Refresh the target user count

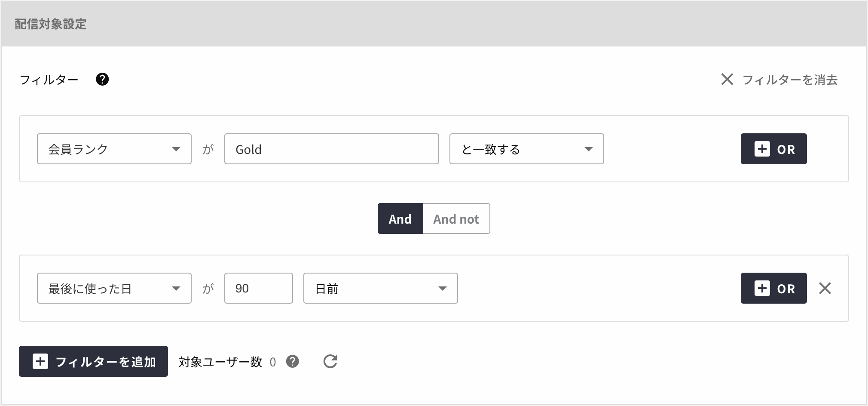pos(330,361)
